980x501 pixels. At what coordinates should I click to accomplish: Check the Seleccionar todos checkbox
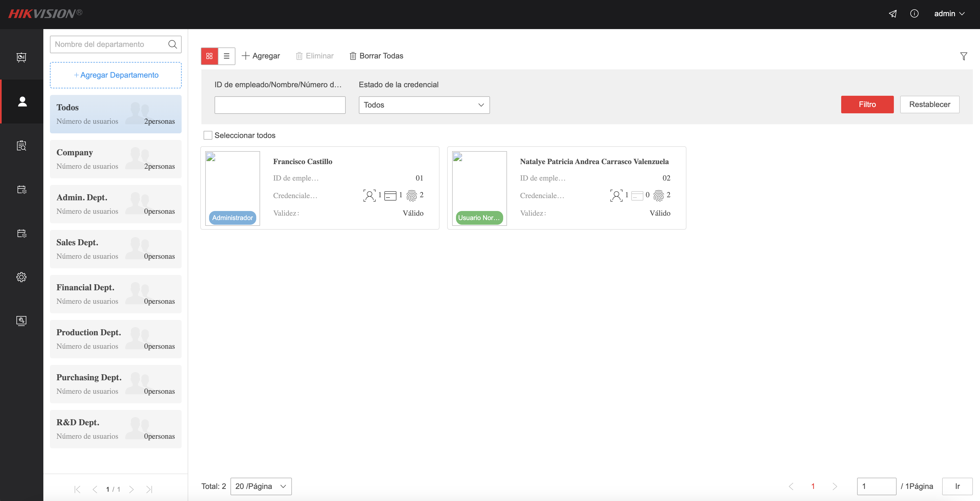tap(208, 136)
